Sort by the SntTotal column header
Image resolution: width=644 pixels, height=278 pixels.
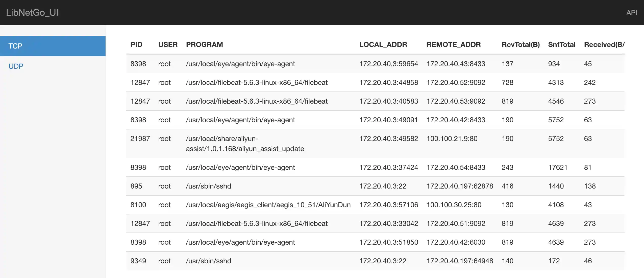(562, 44)
